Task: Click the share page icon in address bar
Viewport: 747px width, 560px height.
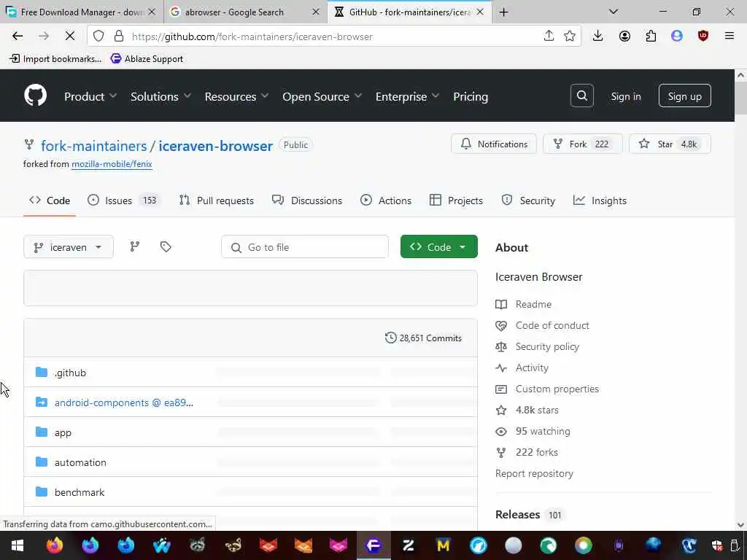Action: click(x=549, y=36)
